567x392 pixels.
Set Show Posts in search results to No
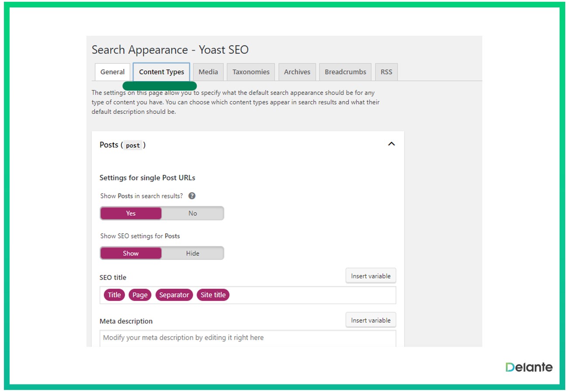click(x=192, y=213)
